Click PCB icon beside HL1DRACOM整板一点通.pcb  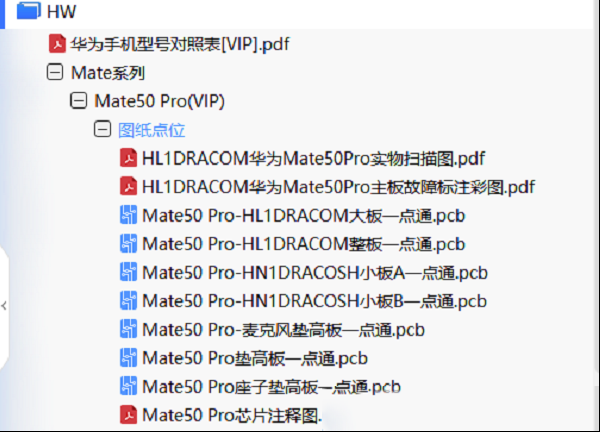(x=128, y=244)
